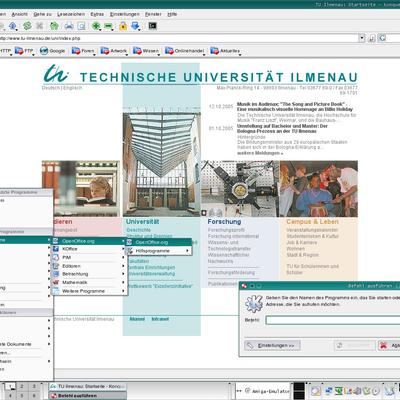Open the Wissen bookmark folder
Image resolution: width=400 pixels, height=400 pixels.
click(146, 51)
